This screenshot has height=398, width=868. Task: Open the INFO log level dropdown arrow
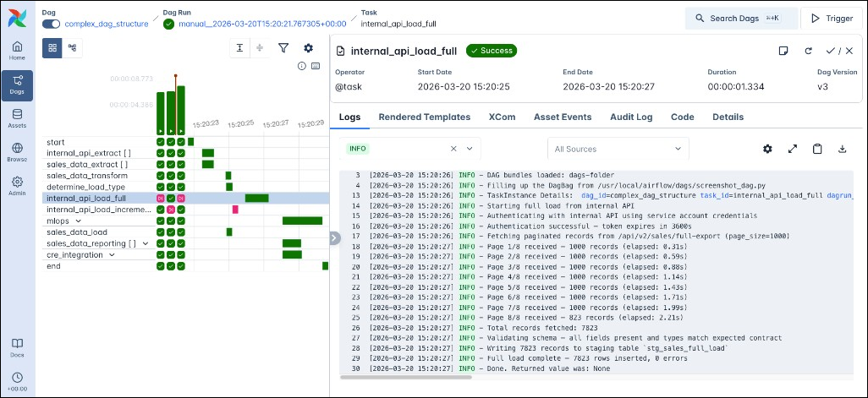click(x=470, y=149)
